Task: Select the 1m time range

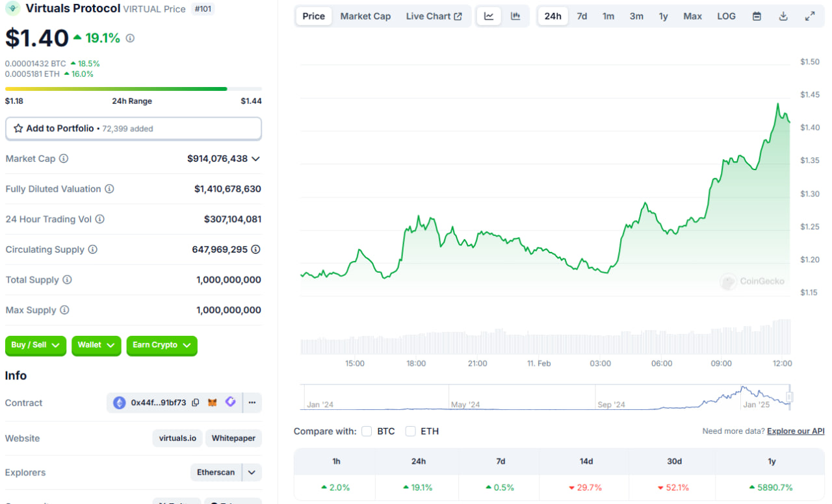Action: pyautogui.click(x=608, y=16)
